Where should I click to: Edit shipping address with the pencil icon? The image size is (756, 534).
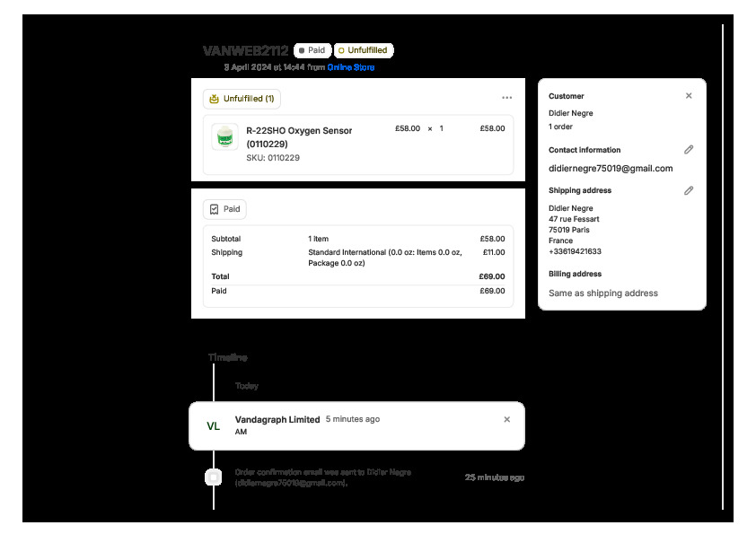[x=689, y=190]
